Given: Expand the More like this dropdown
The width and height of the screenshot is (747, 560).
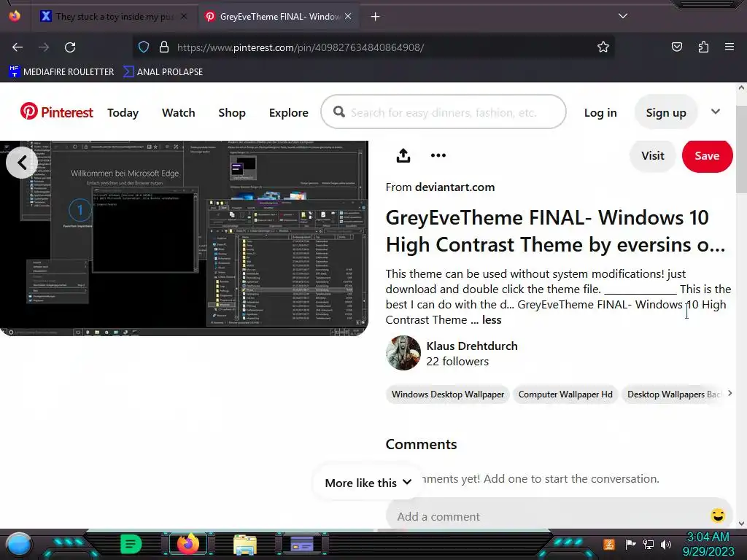Looking at the screenshot, I should tap(368, 483).
